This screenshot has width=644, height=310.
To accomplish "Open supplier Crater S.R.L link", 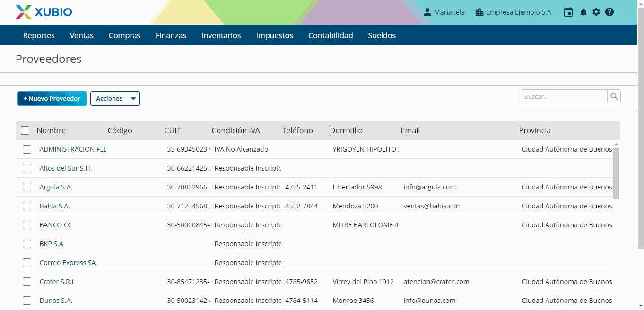I will 57,282.
